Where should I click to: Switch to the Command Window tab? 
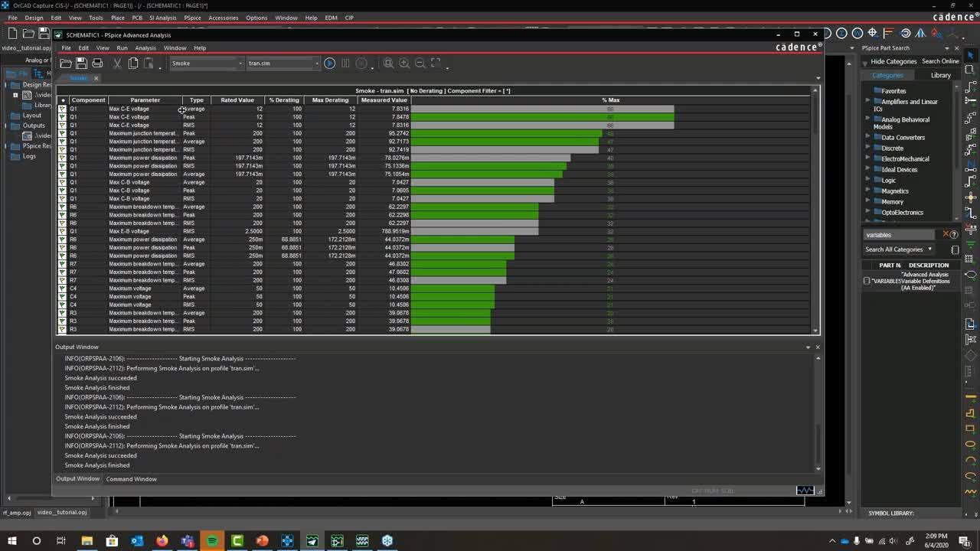coord(131,478)
